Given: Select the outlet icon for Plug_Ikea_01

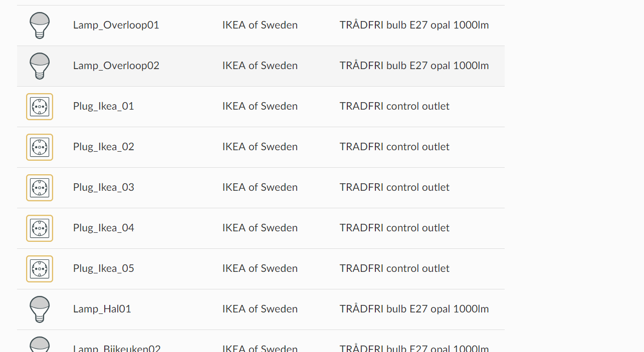Looking at the screenshot, I should [x=40, y=107].
